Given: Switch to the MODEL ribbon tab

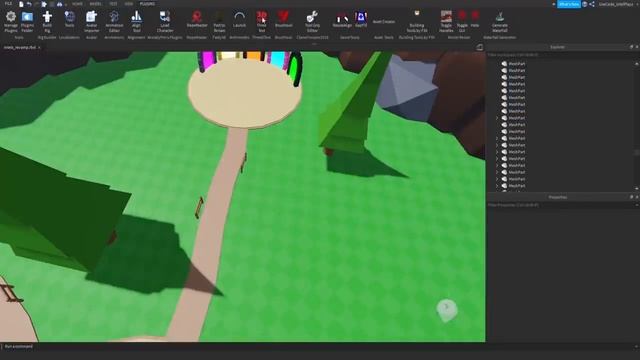Looking at the screenshot, I should pyautogui.click(x=96, y=4).
